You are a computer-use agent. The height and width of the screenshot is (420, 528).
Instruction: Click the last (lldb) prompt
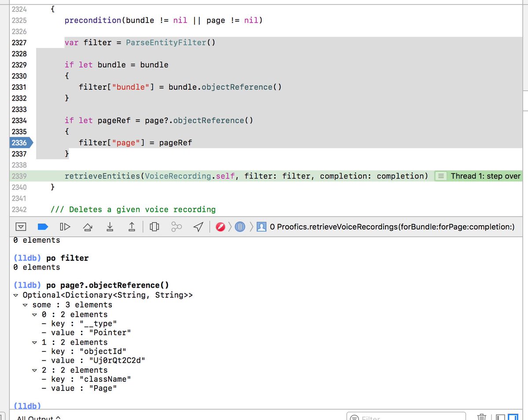click(x=28, y=405)
